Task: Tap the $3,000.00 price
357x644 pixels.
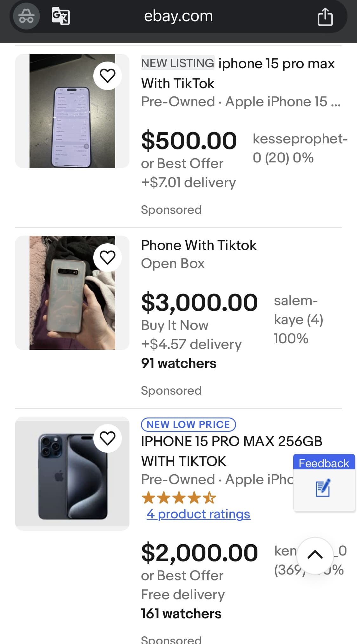Action: (x=199, y=302)
